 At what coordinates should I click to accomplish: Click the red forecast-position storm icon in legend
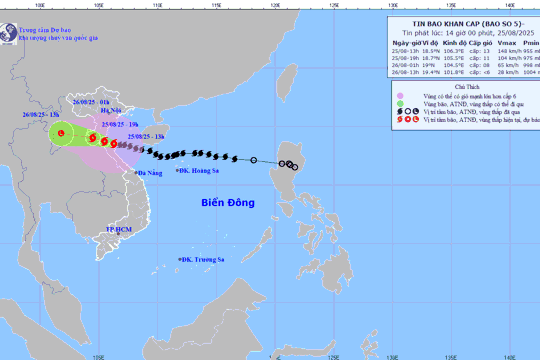coord(400,120)
